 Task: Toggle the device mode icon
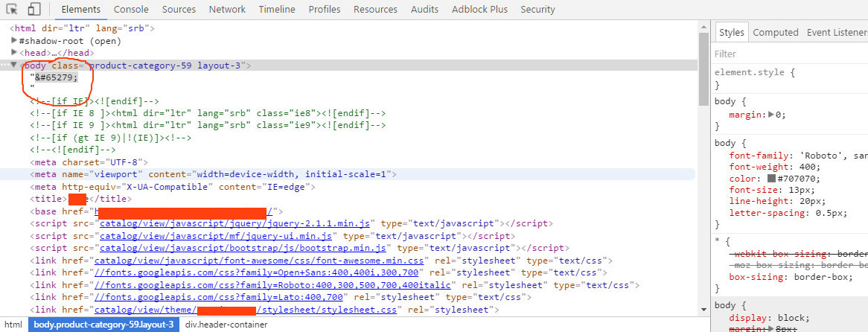(x=33, y=10)
